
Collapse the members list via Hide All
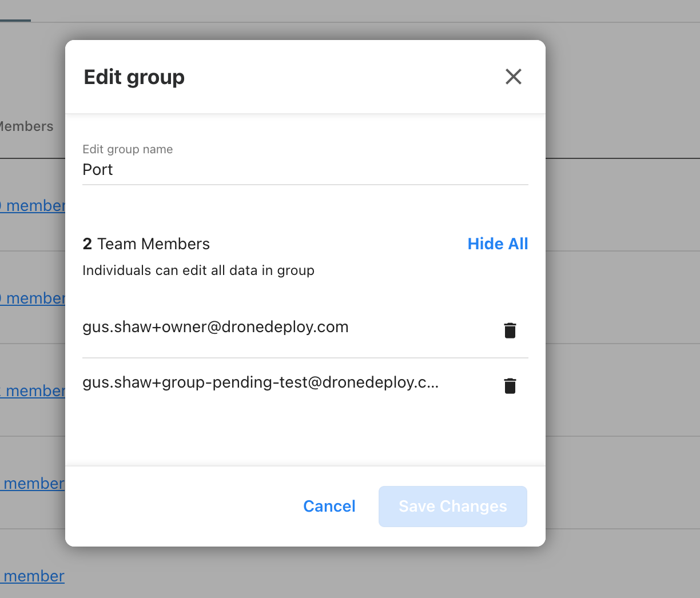click(x=497, y=244)
